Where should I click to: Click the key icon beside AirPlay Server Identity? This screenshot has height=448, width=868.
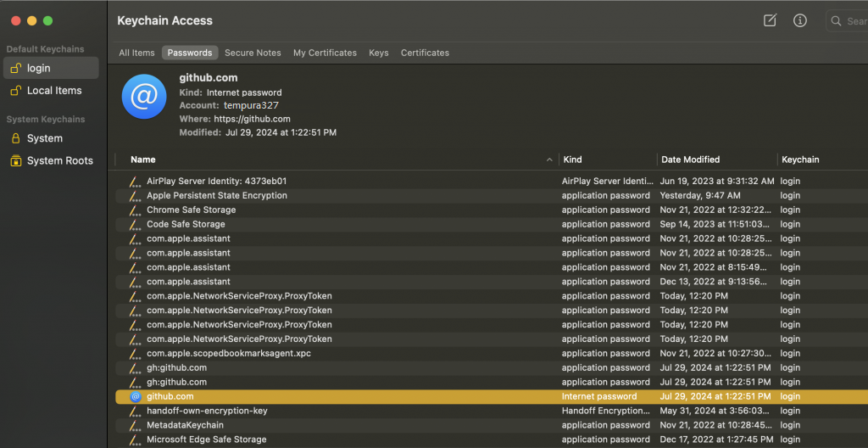click(x=135, y=182)
